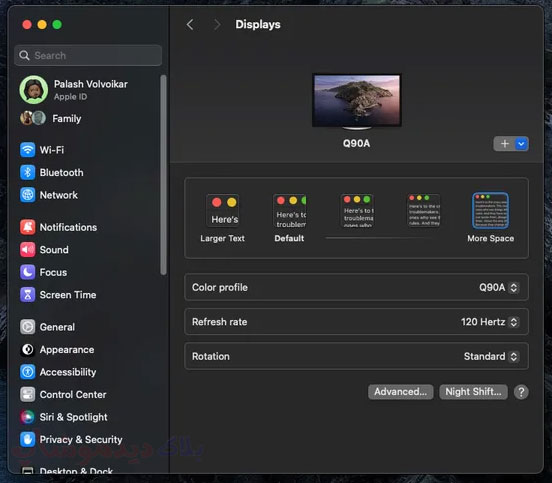The width and height of the screenshot is (552, 483).
Task: Click the Appearance icon
Action: [x=27, y=350]
